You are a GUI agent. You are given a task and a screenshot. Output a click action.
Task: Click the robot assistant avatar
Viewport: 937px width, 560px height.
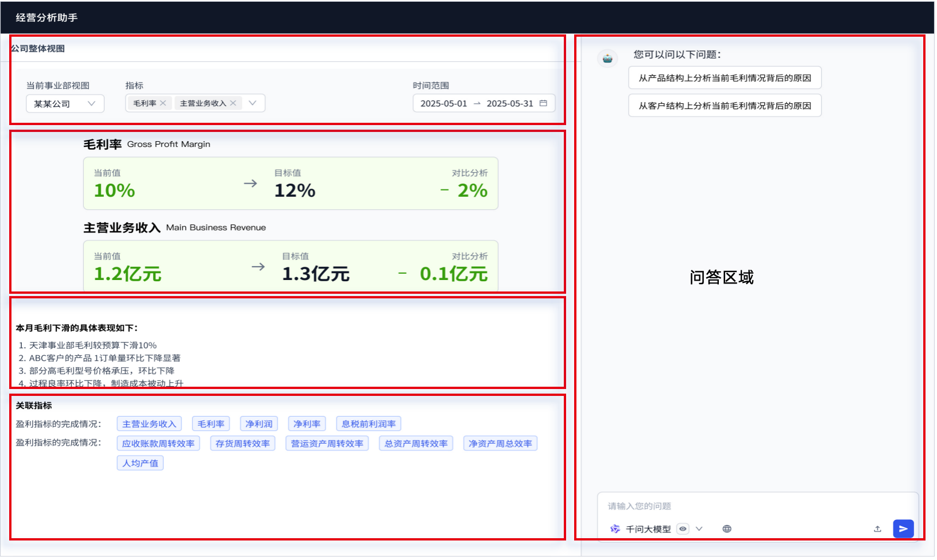pos(607,58)
